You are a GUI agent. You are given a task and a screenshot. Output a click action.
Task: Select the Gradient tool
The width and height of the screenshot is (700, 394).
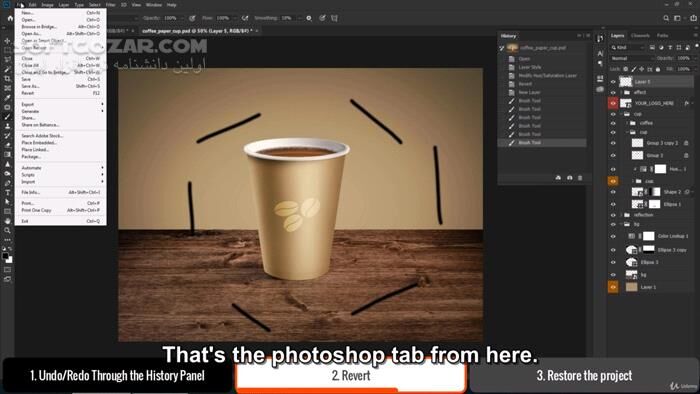[7, 154]
